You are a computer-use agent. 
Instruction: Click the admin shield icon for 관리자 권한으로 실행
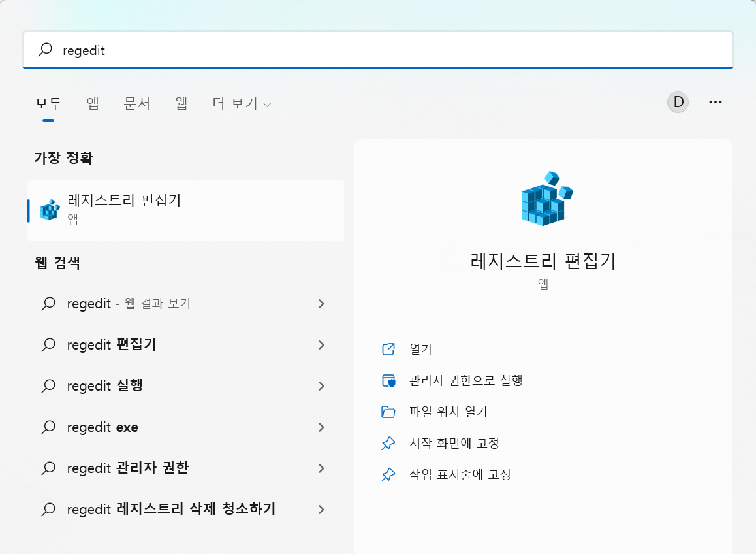point(388,381)
